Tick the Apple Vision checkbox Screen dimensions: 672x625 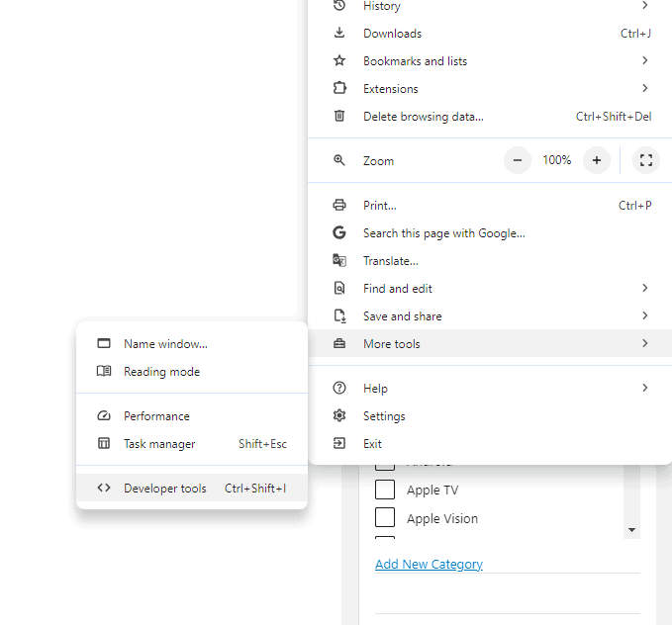click(x=385, y=518)
